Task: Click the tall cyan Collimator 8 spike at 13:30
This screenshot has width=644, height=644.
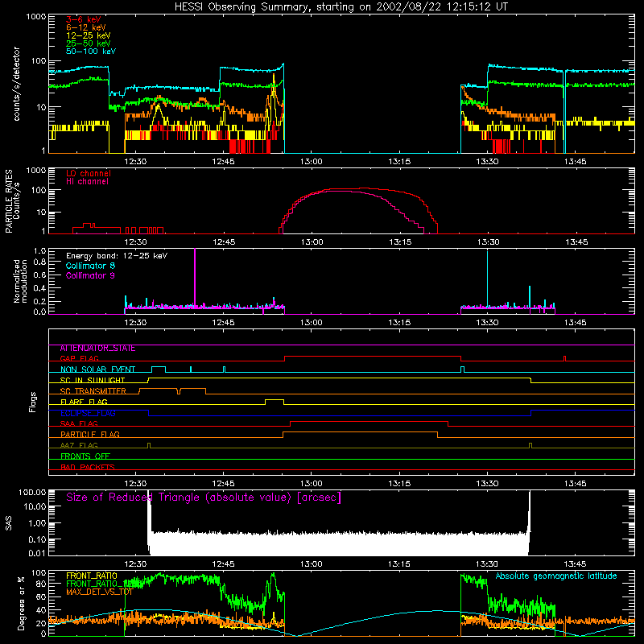Action: pos(488,279)
